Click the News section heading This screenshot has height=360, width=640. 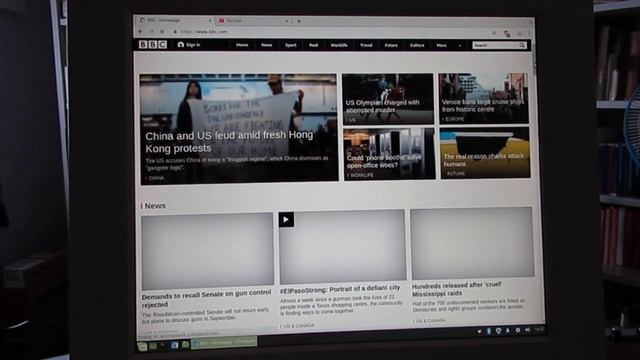pyautogui.click(x=155, y=206)
